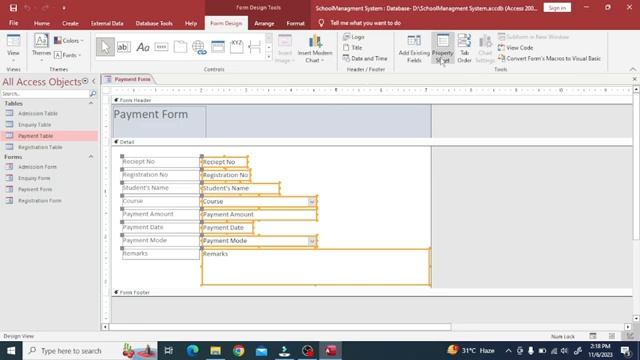The width and height of the screenshot is (640, 360).
Task: Insert a Title into the form header
Action: pyautogui.click(x=353, y=48)
